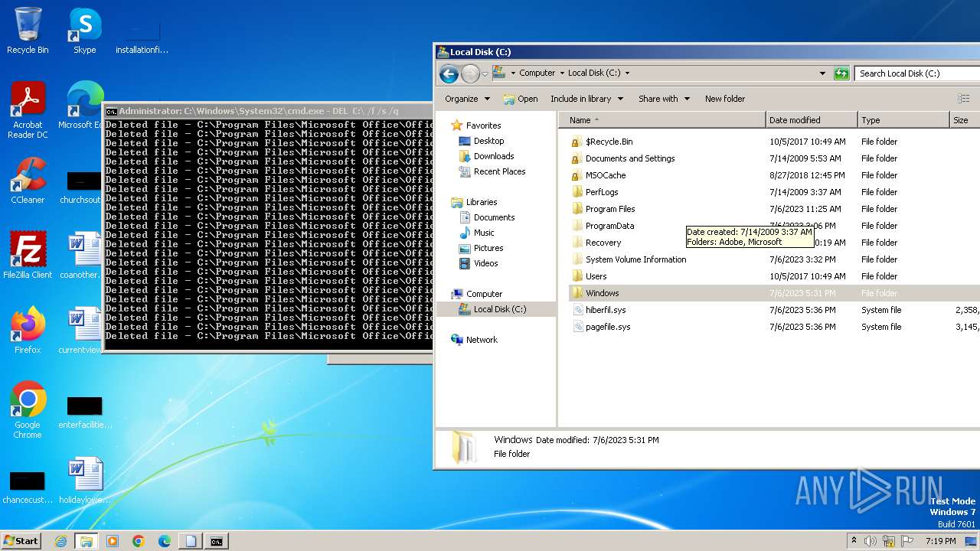This screenshot has height=551, width=980.
Task: Show hidden tray icons arrow
Action: 854,541
